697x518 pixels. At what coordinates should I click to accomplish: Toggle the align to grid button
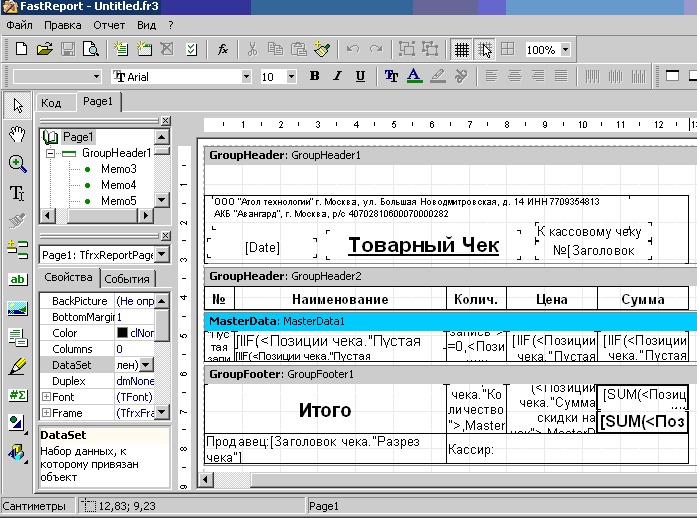point(485,49)
